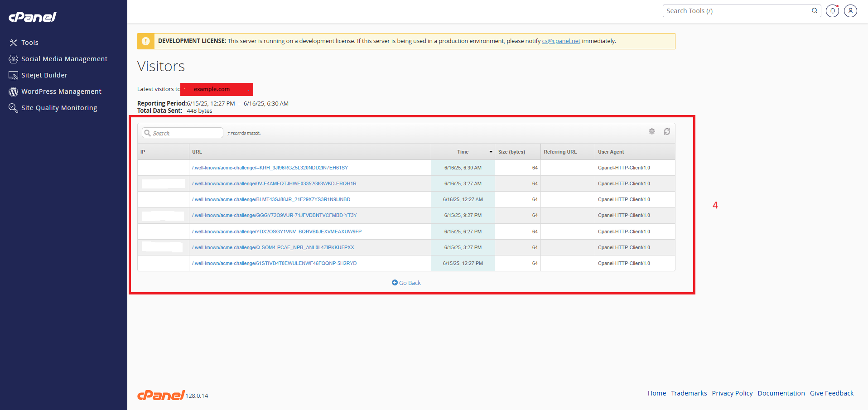The height and width of the screenshot is (410, 868).
Task: Select the time cell 6/15/25, 6:27 PM
Action: coord(463,232)
